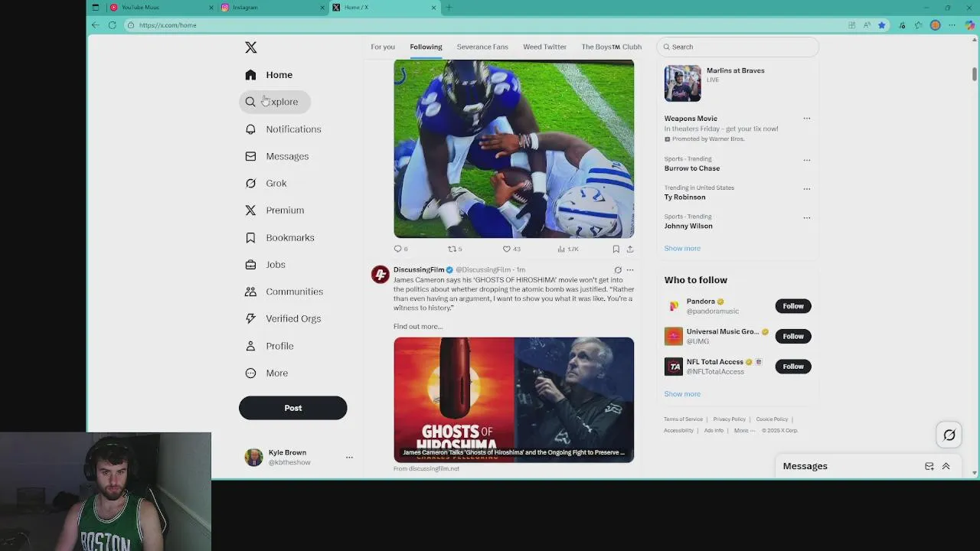The width and height of the screenshot is (980, 551).
Task: Follow the Pandora account
Action: pyautogui.click(x=793, y=306)
